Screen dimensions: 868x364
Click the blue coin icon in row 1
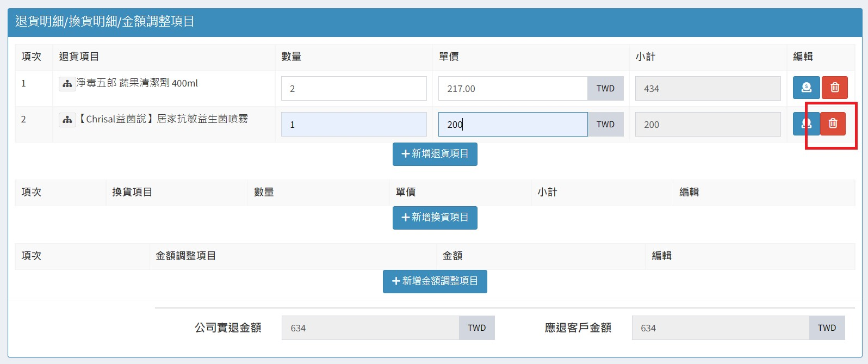pyautogui.click(x=806, y=88)
